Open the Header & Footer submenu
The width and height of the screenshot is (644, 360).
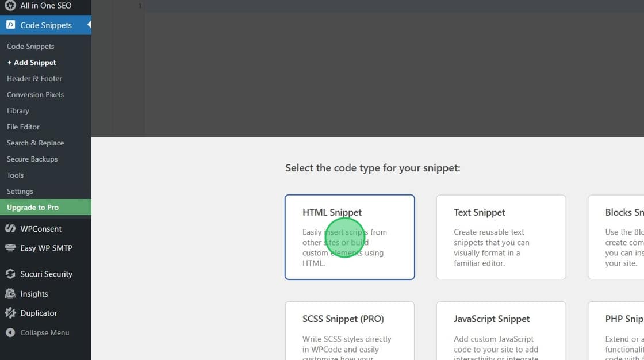(34, 79)
